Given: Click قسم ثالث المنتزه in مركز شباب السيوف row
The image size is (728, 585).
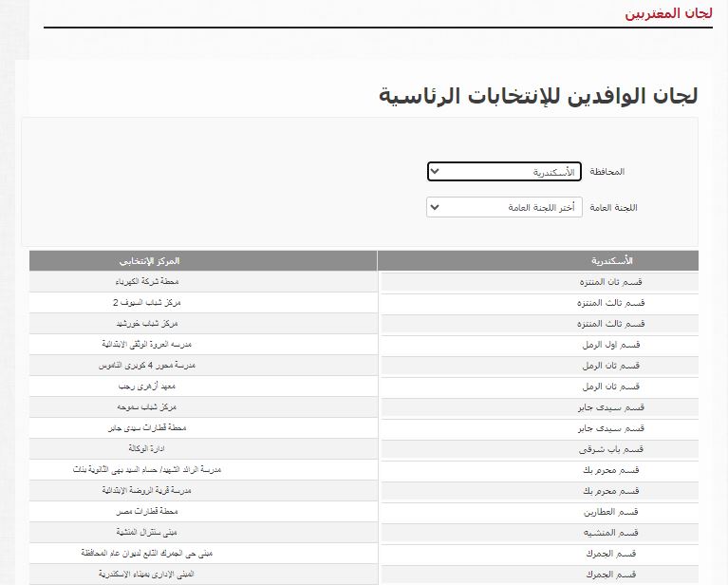Looking at the screenshot, I should (x=539, y=303).
